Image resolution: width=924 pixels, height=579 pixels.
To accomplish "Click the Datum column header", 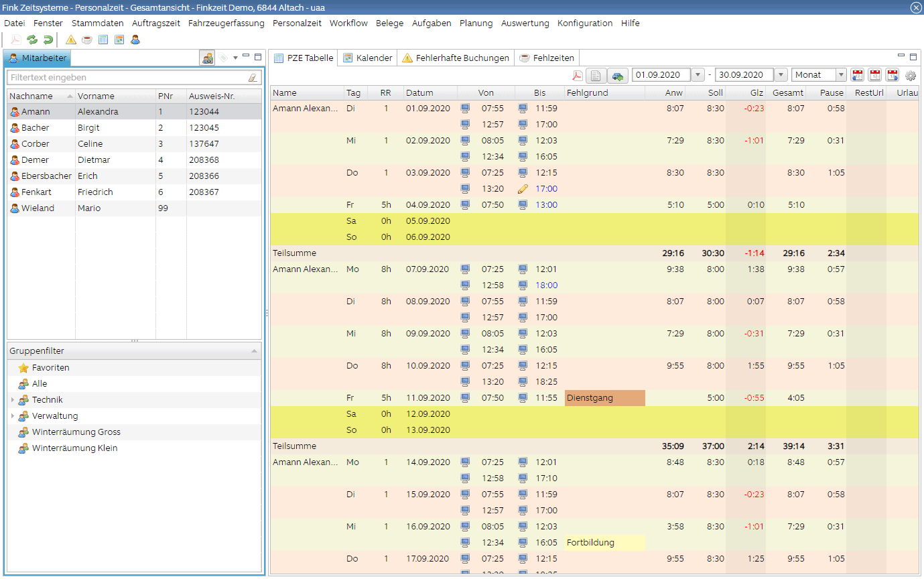I will pyautogui.click(x=430, y=93).
